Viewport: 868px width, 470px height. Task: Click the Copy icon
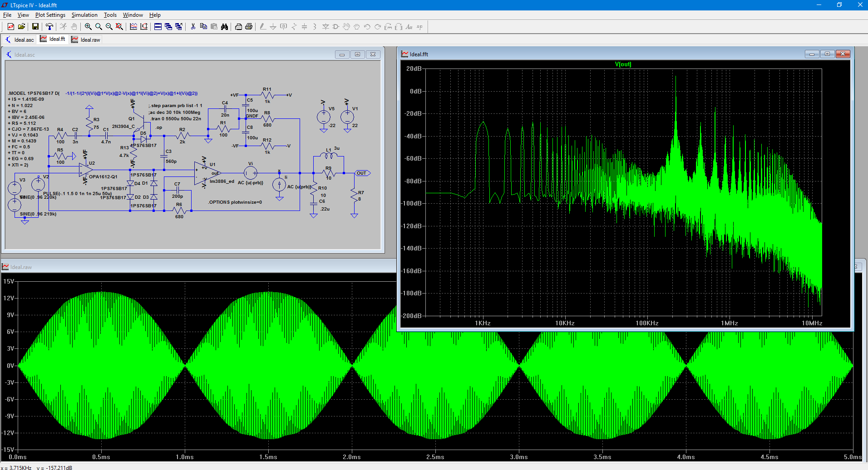click(203, 27)
